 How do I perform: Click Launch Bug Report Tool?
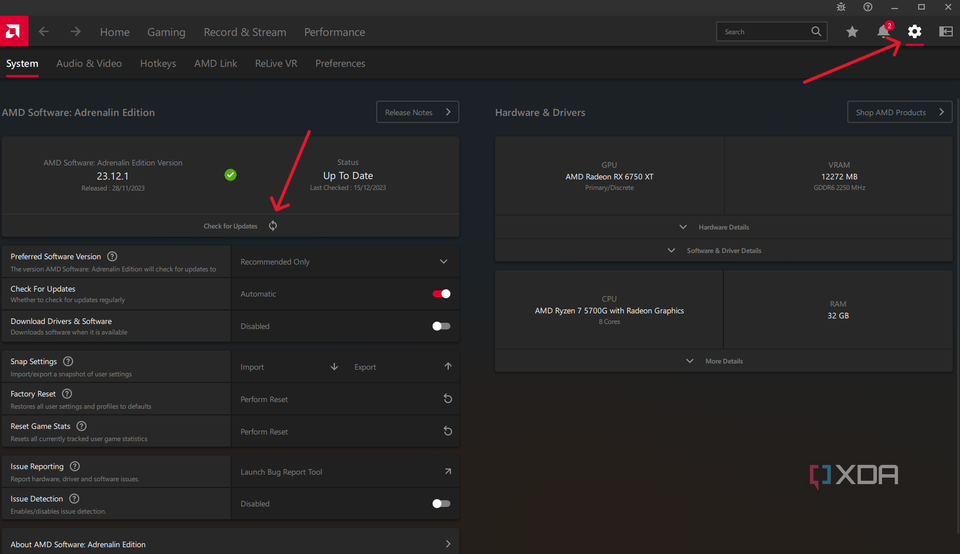(x=345, y=472)
